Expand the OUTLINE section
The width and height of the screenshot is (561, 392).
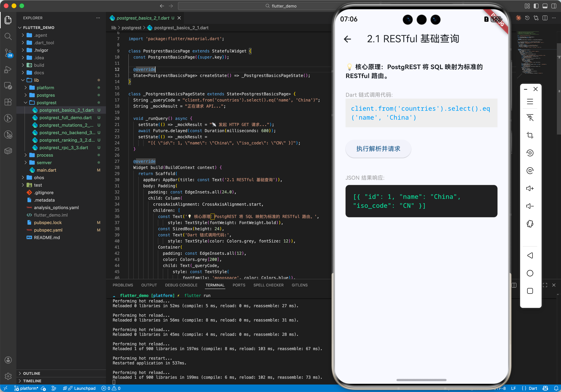(32, 373)
